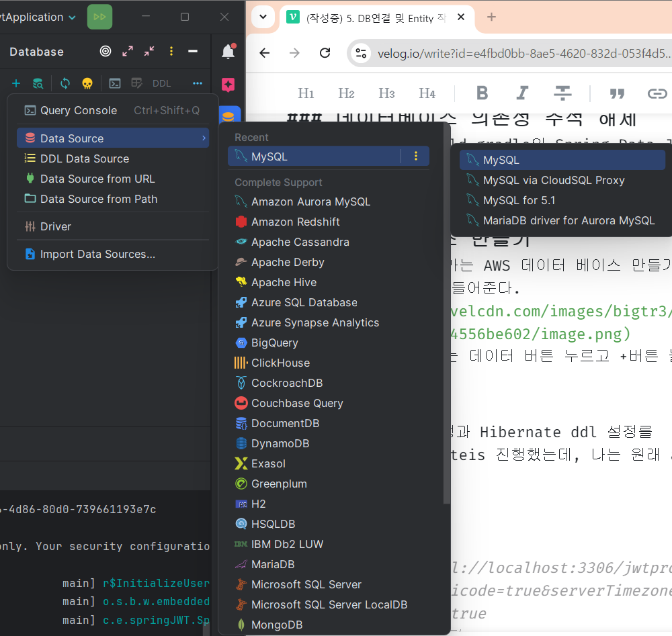This screenshot has width=672, height=636.
Task: Select H2 data source
Action: (329, 504)
